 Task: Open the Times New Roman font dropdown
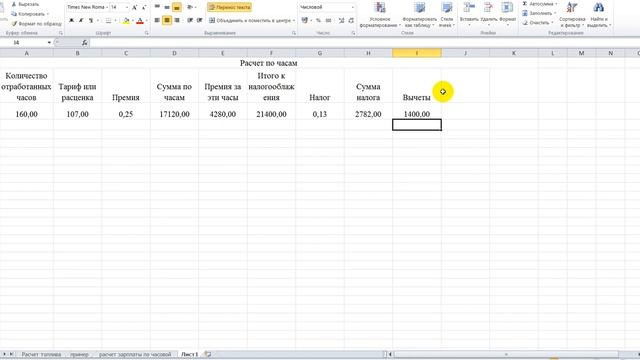[107, 7]
